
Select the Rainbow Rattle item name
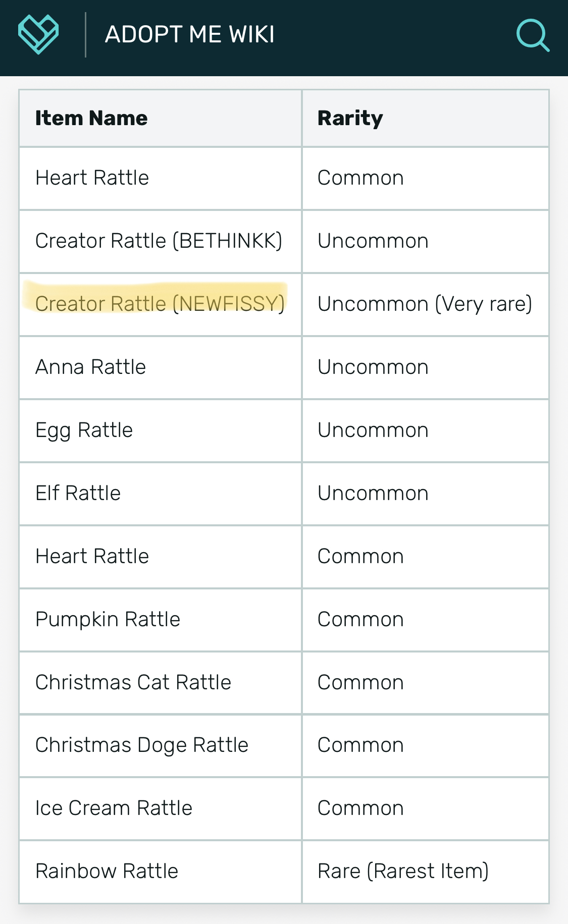coord(107,871)
